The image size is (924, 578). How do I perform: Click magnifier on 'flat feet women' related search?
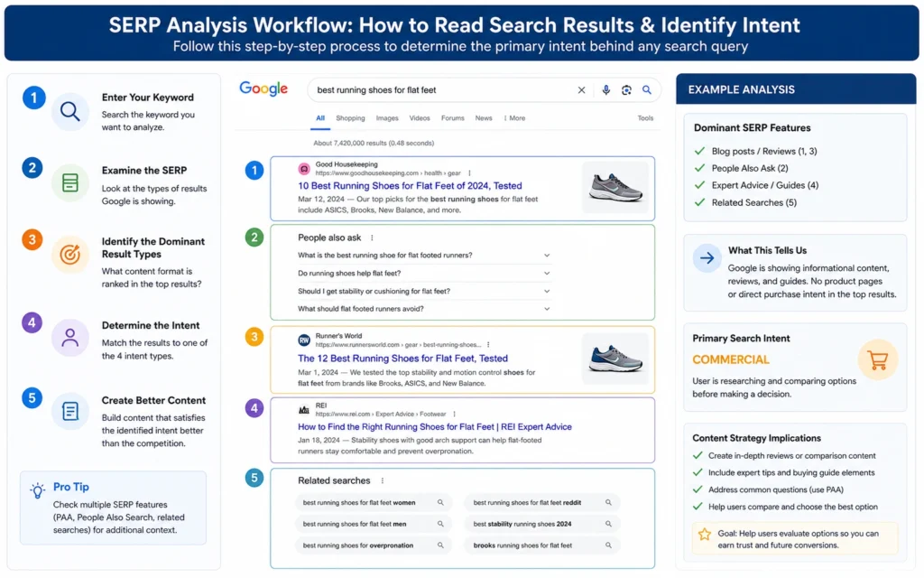(440, 503)
